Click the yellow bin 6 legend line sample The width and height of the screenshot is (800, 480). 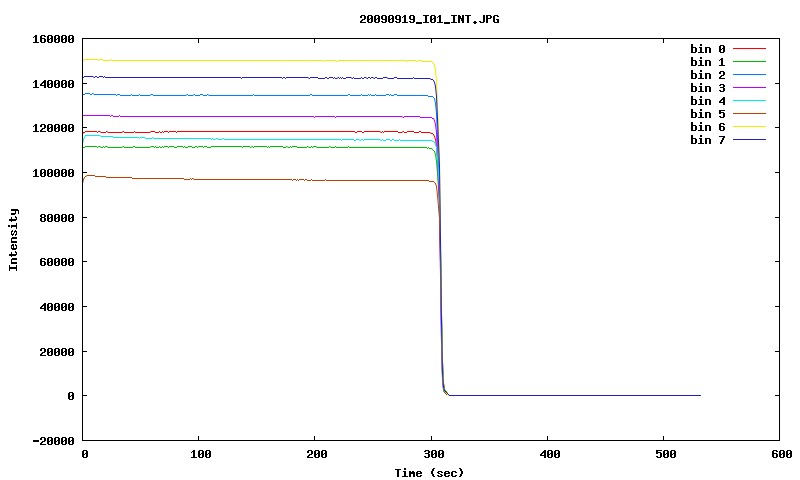coord(749,127)
